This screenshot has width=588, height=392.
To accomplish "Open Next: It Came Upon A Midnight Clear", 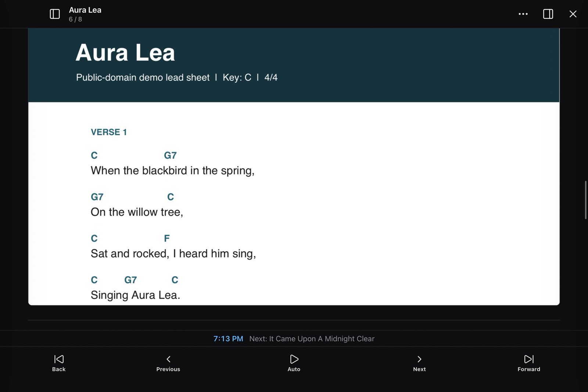I will point(312,339).
